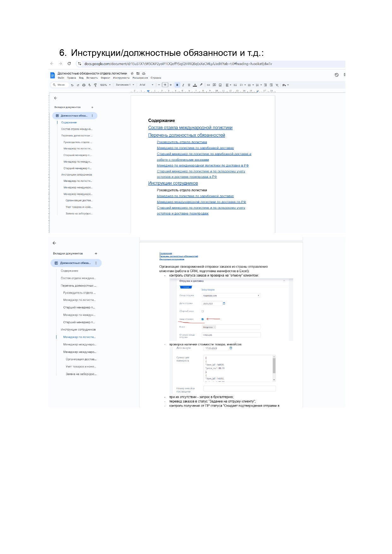Open the 'Формат' menu
The height and width of the screenshot is (554, 392).
(105, 78)
